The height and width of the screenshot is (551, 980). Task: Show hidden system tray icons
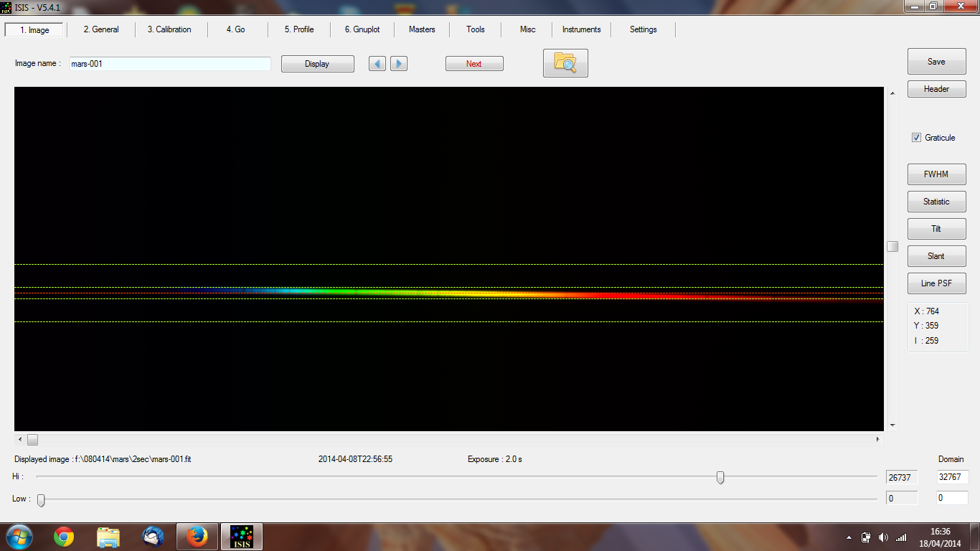pos(849,537)
